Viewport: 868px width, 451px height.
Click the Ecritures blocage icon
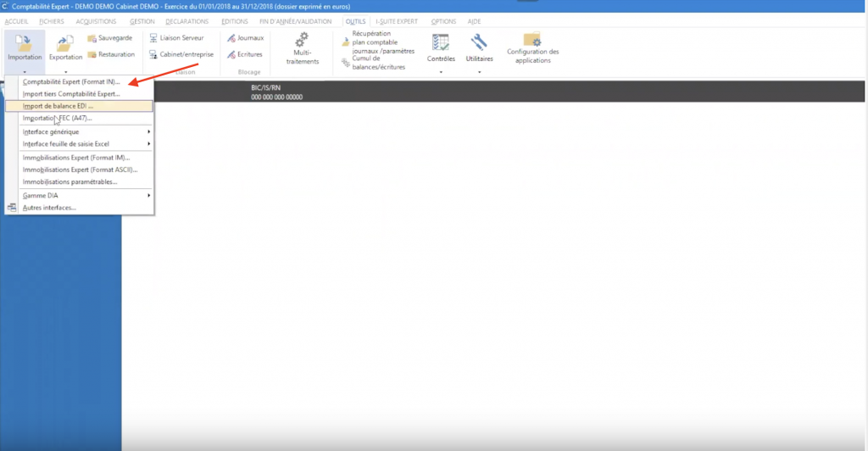231,54
